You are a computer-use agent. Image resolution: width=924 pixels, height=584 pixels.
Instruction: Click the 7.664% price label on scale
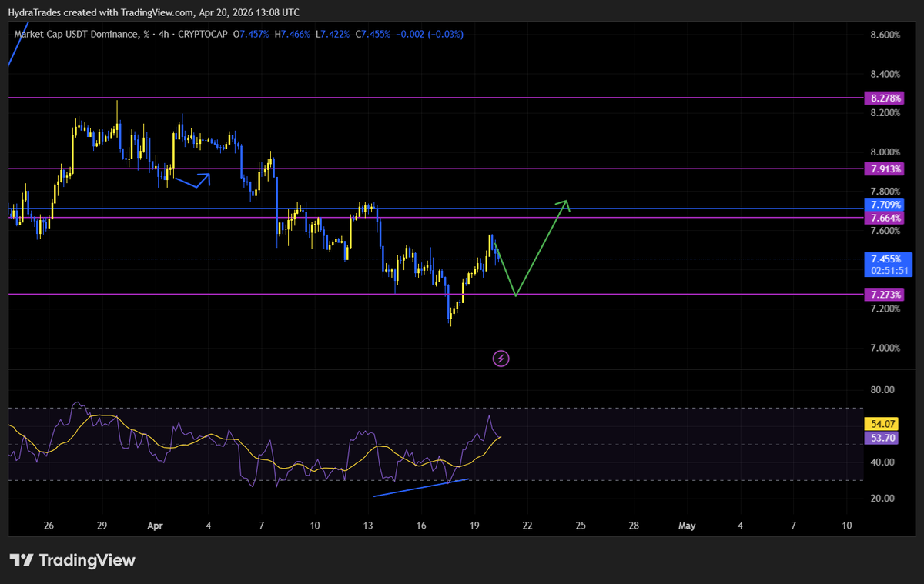tap(884, 218)
